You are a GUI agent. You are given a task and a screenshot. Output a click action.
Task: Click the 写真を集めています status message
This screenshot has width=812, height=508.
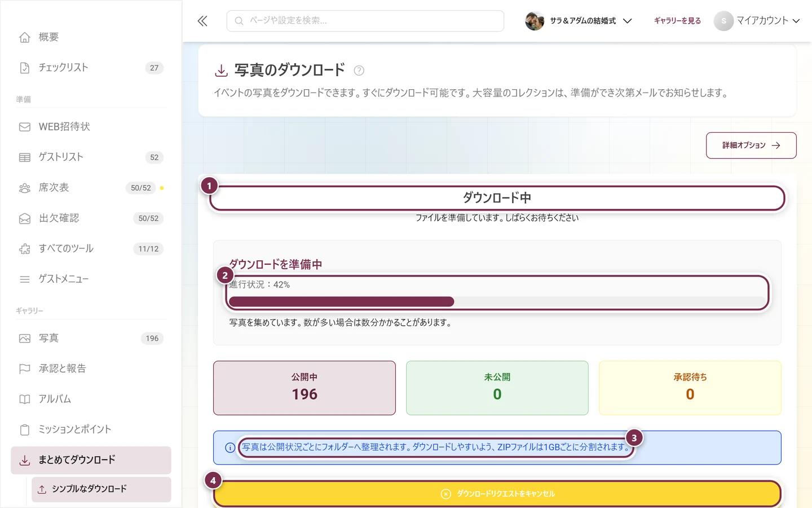341,323
